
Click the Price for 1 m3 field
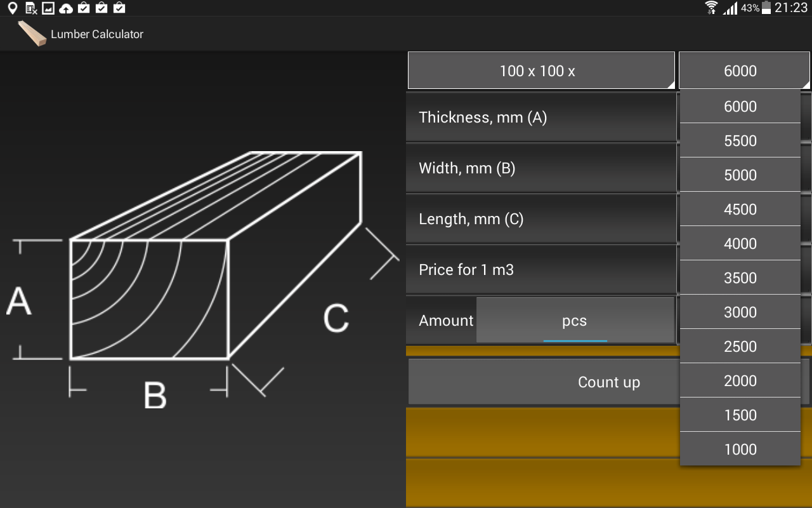(541, 269)
